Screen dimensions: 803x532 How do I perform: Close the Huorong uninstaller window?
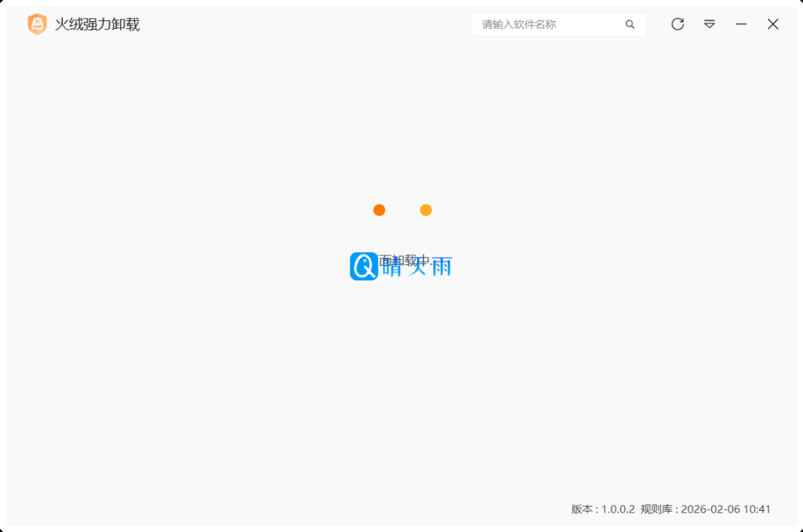coord(772,24)
